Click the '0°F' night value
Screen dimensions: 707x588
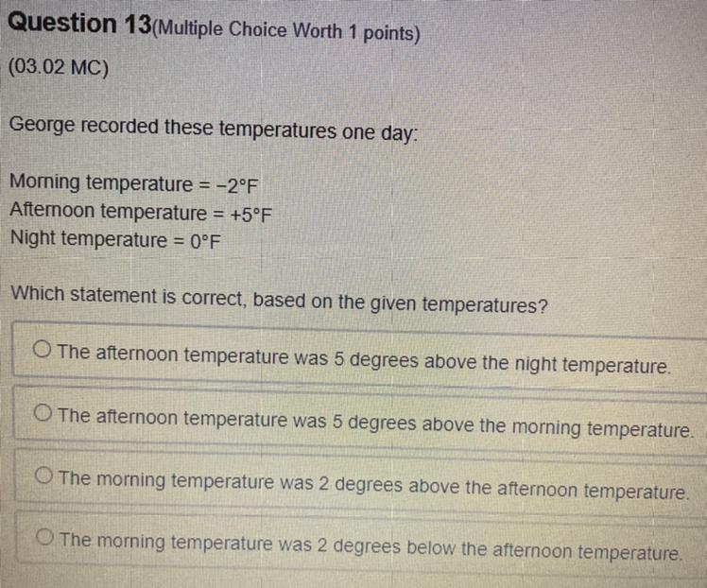(x=205, y=242)
